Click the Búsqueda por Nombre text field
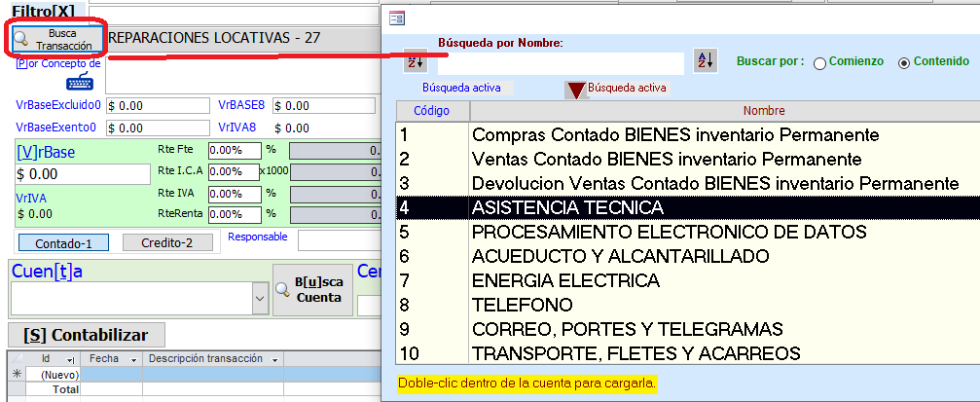 pos(560,63)
